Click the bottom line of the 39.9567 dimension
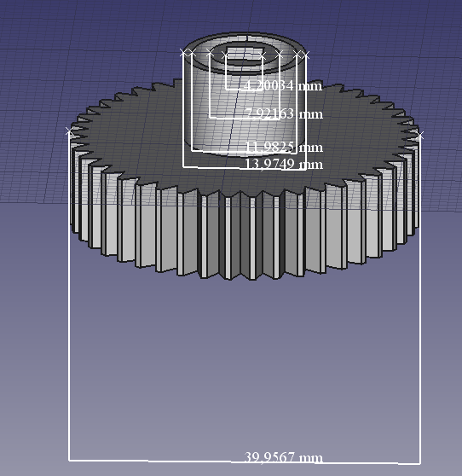Image resolution: width=462 pixels, height=476 pixels. [244, 462]
